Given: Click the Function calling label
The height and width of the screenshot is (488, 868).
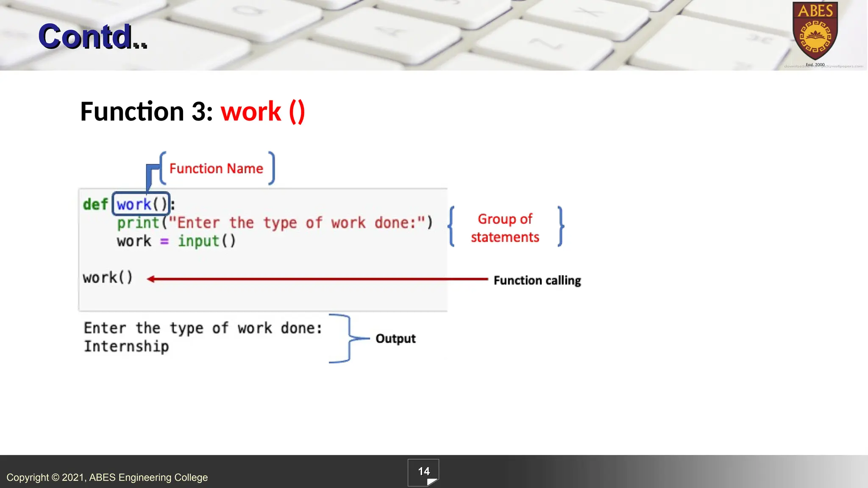Looking at the screenshot, I should pyautogui.click(x=537, y=280).
